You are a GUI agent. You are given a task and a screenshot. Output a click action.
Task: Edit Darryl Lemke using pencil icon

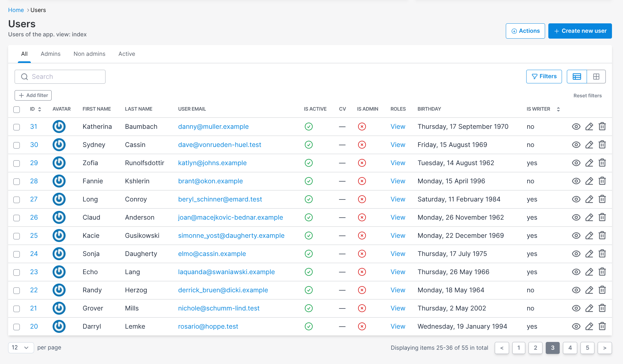click(x=589, y=326)
